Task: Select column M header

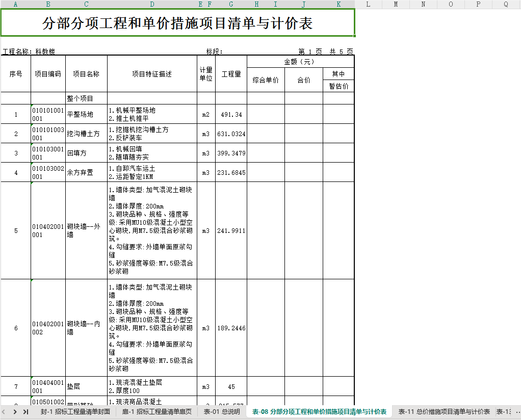Action: [396, 4]
